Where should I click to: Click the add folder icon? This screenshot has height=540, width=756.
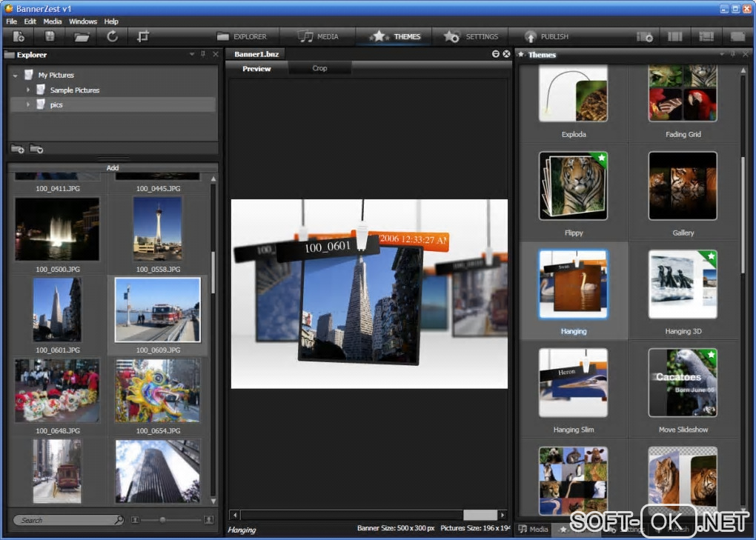[17, 150]
